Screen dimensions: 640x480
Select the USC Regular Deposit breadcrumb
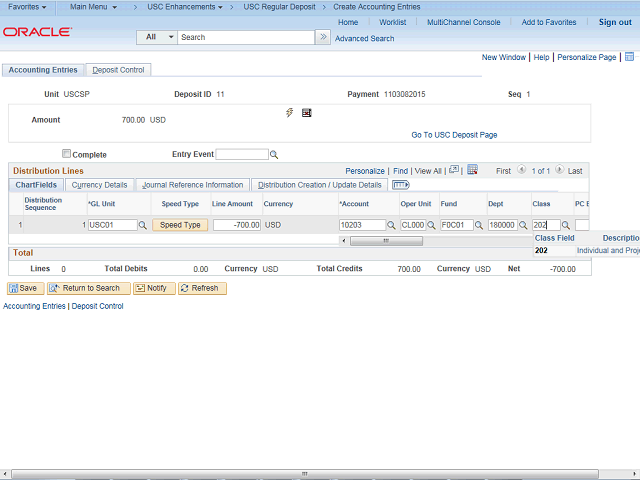click(279, 7)
